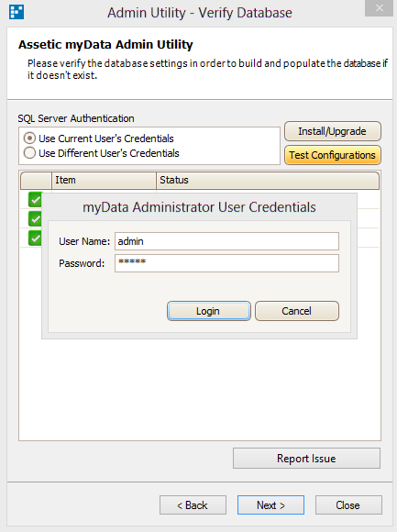Image resolution: width=397 pixels, height=532 pixels.
Task: Focus the User Name input field
Action: pyautogui.click(x=226, y=241)
